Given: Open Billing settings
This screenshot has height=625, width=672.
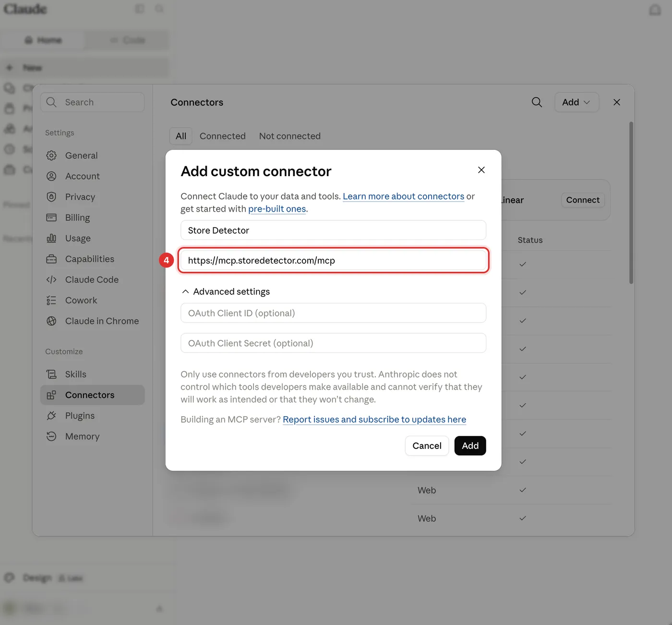Looking at the screenshot, I should (x=93, y=217).
